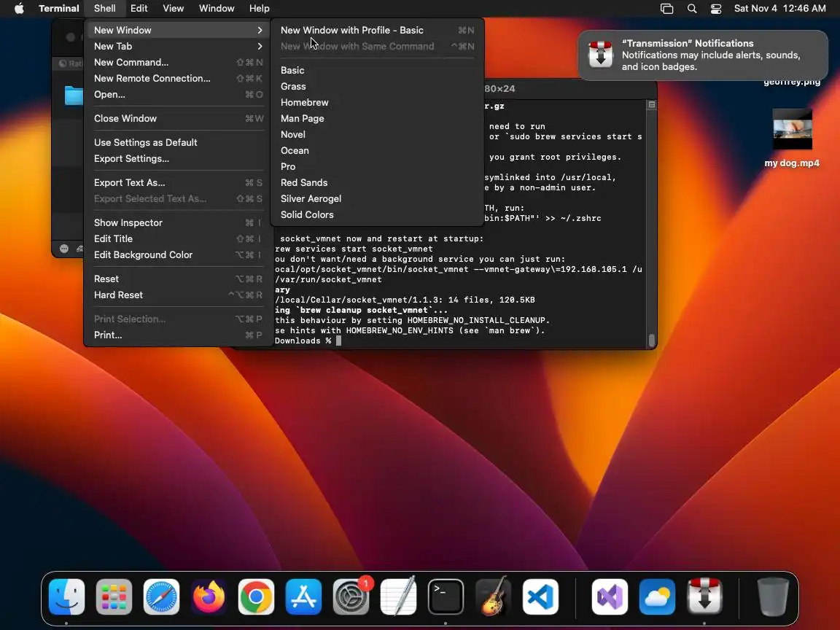Select the Grass profile
840x630 pixels.
(377, 86)
